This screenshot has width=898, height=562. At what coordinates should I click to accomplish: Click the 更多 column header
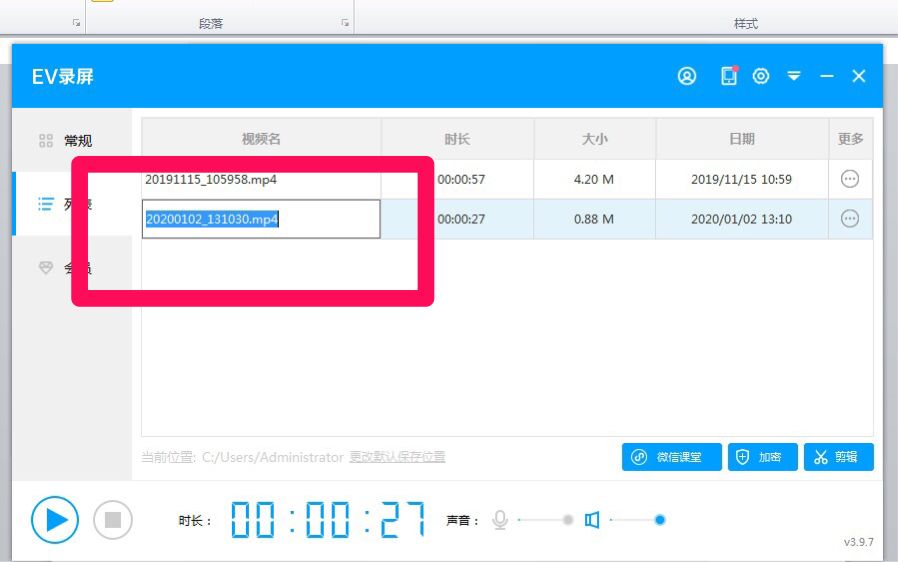click(850, 139)
